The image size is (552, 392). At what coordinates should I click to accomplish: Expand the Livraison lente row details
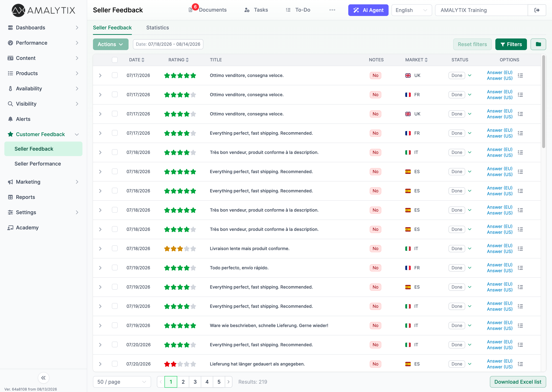click(100, 248)
